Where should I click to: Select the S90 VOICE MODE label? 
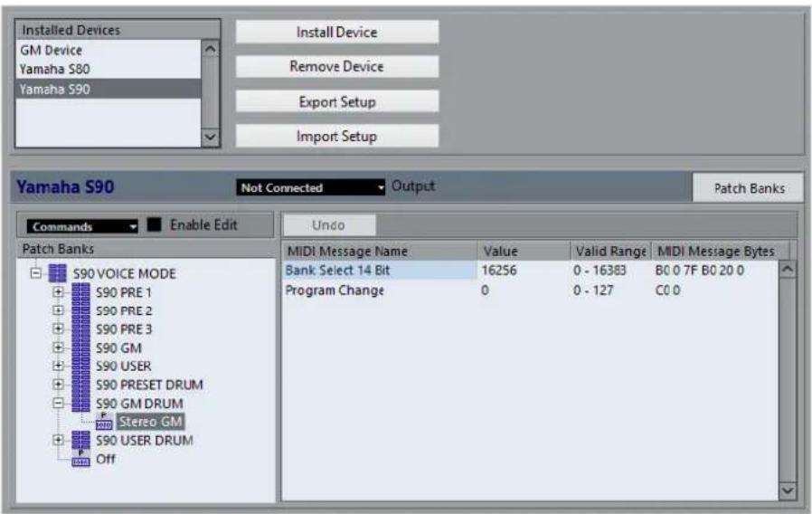coord(124,273)
